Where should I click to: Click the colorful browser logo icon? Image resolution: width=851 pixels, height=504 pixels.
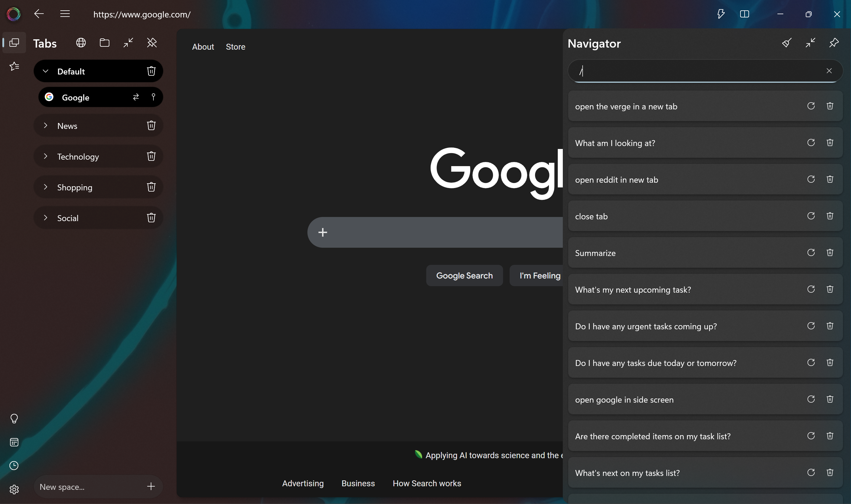(14, 14)
